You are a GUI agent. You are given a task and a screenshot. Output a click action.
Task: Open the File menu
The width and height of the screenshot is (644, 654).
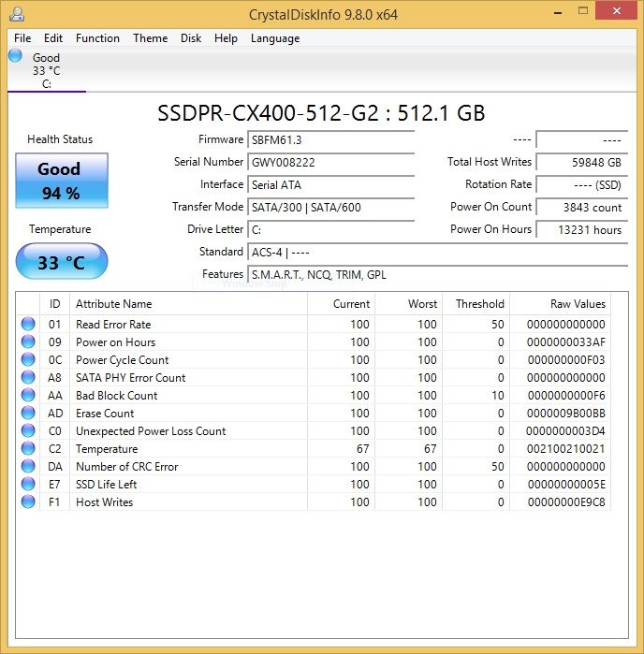tap(22, 38)
